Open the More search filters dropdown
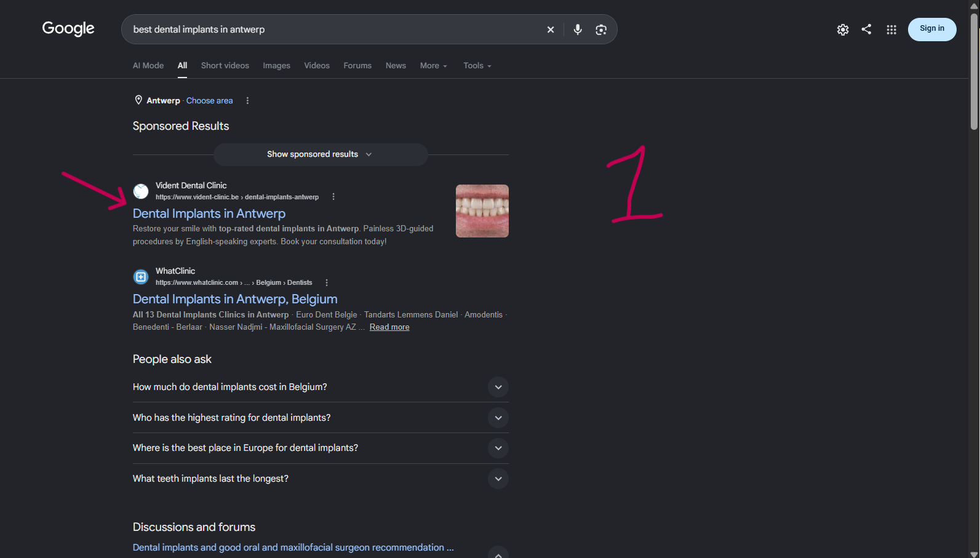980x558 pixels. click(434, 66)
